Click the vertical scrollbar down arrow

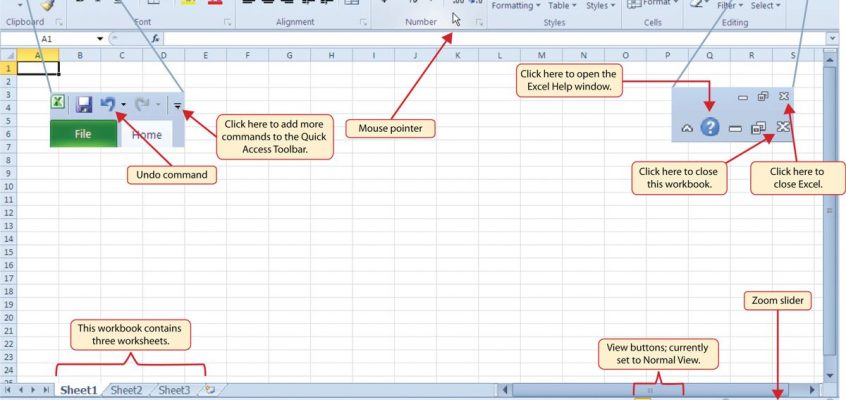pyautogui.click(x=830, y=375)
